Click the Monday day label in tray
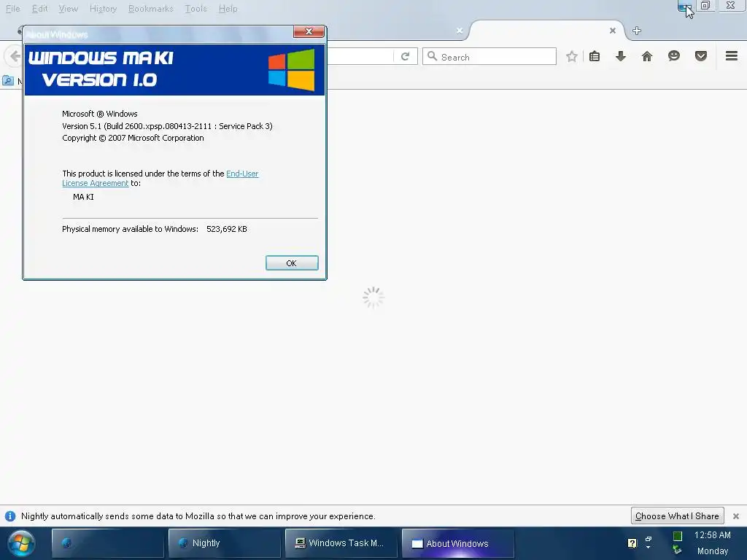This screenshot has height=560, width=747. pyautogui.click(x=713, y=551)
